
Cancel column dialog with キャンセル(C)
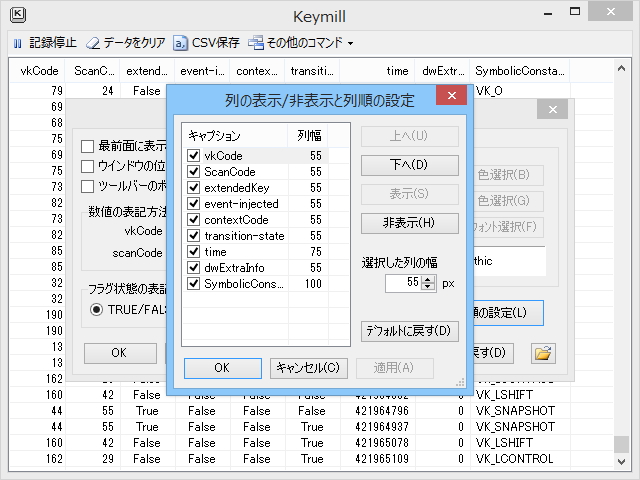tap(309, 368)
